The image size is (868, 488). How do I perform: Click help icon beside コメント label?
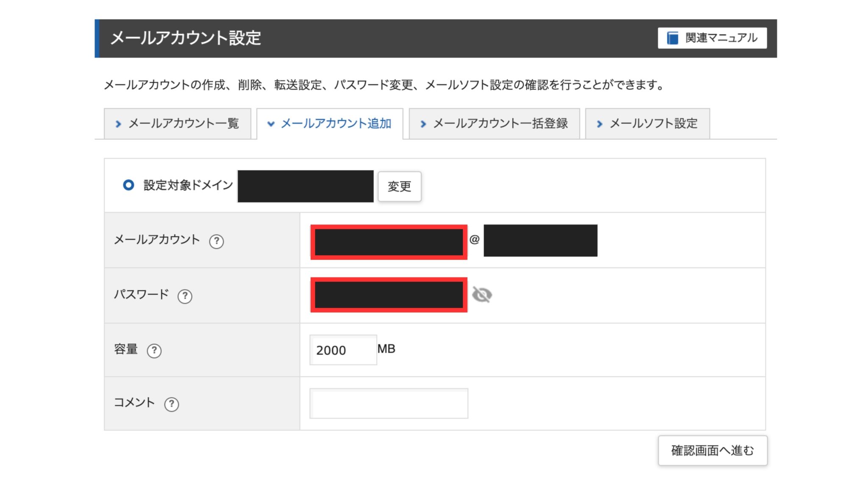(x=171, y=404)
